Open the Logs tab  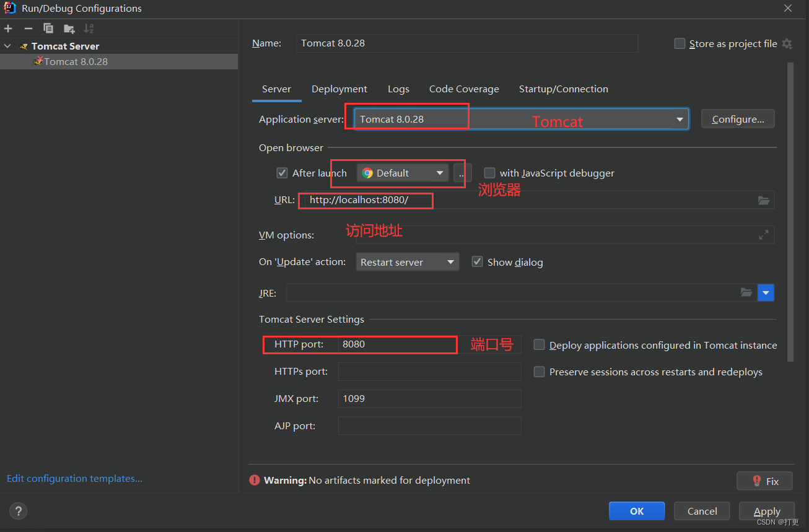398,89
